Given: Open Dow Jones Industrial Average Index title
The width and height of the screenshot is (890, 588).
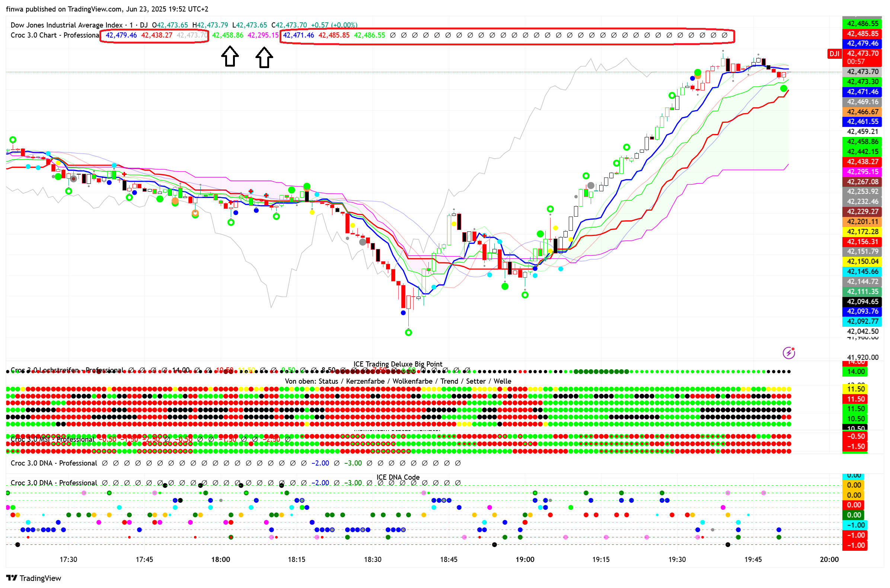Looking at the screenshot, I should pyautogui.click(x=66, y=25).
